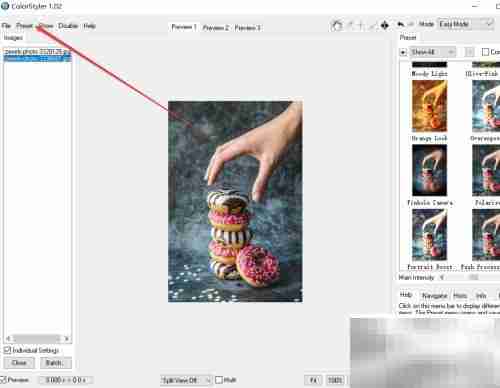Select the orange-toned preset thumbnail

tap(429, 106)
